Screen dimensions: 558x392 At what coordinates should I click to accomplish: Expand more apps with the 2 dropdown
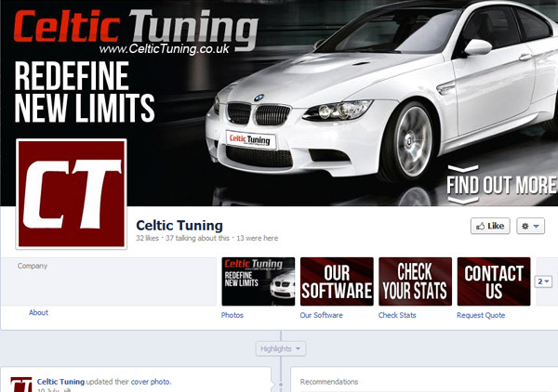tap(543, 281)
